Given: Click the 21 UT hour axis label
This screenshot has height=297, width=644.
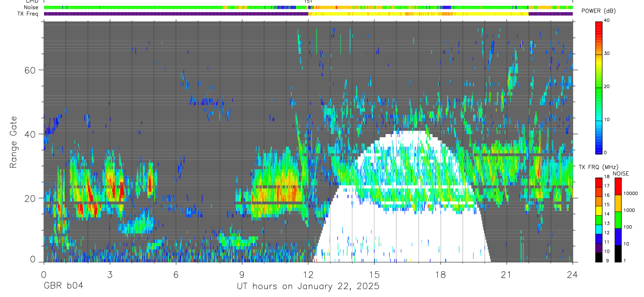Looking at the screenshot, I should tap(507, 274).
